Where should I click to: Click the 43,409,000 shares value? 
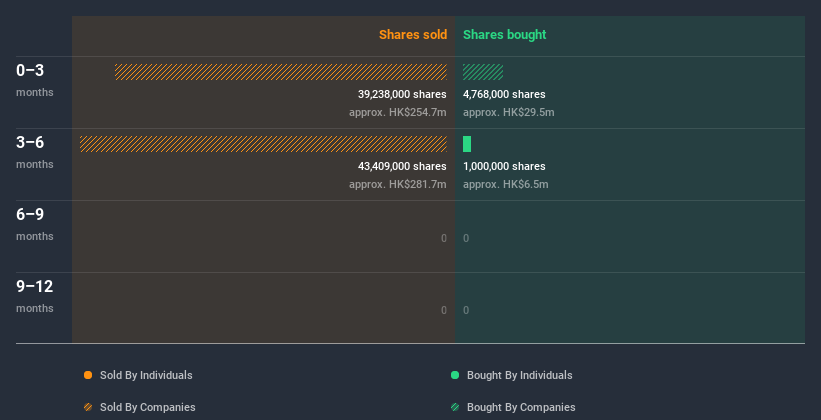pos(402,167)
